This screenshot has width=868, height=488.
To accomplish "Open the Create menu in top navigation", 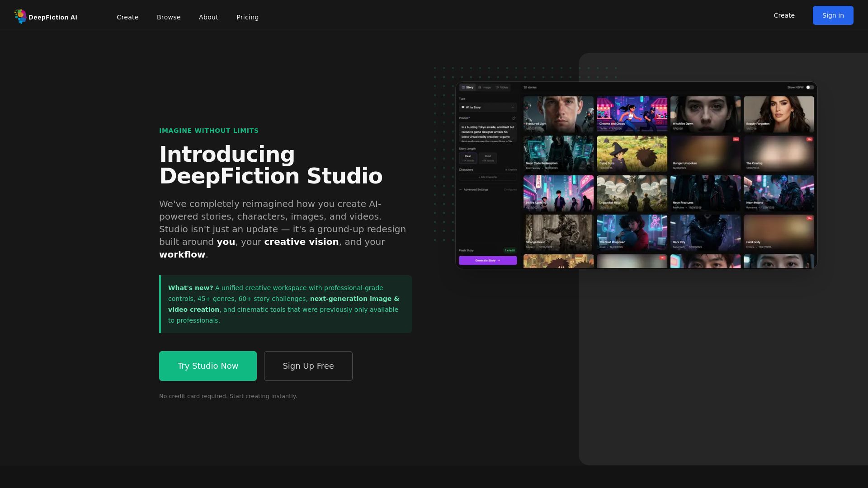I will tap(127, 17).
